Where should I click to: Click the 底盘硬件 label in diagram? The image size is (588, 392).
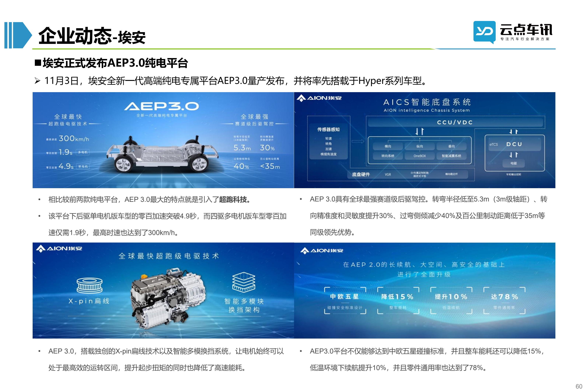tap(361, 175)
